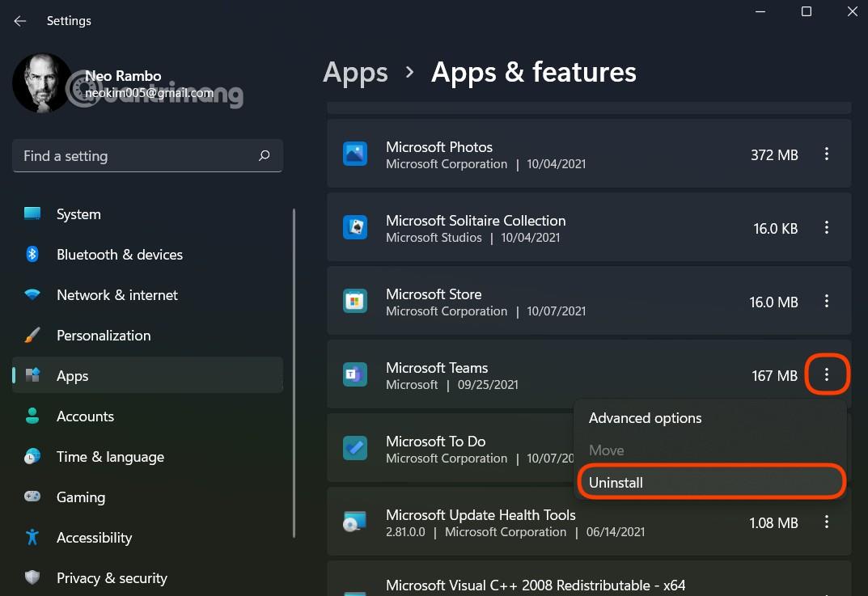The width and height of the screenshot is (868, 596).
Task: Click the search magnifier icon
Action: 264,155
